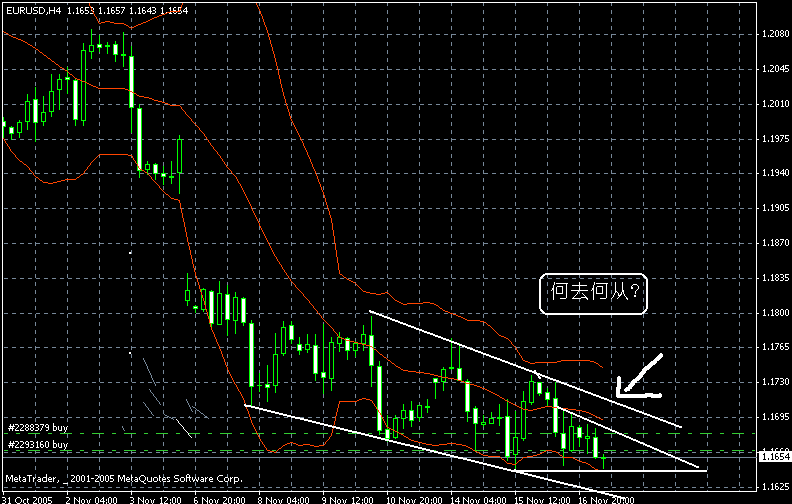This screenshot has width=792, height=504.
Task: Click the 1.1625 price axis label
Action: pyautogui.click(x=775, y=487)
